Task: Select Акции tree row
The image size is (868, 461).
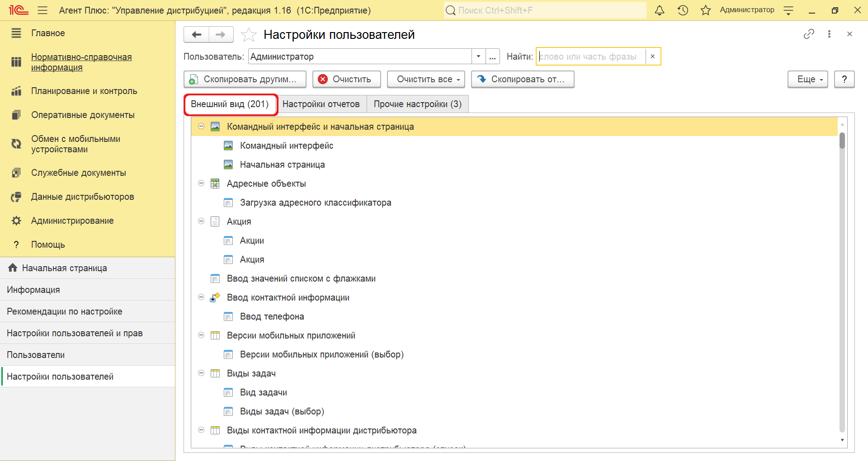Action: (514, 240)
